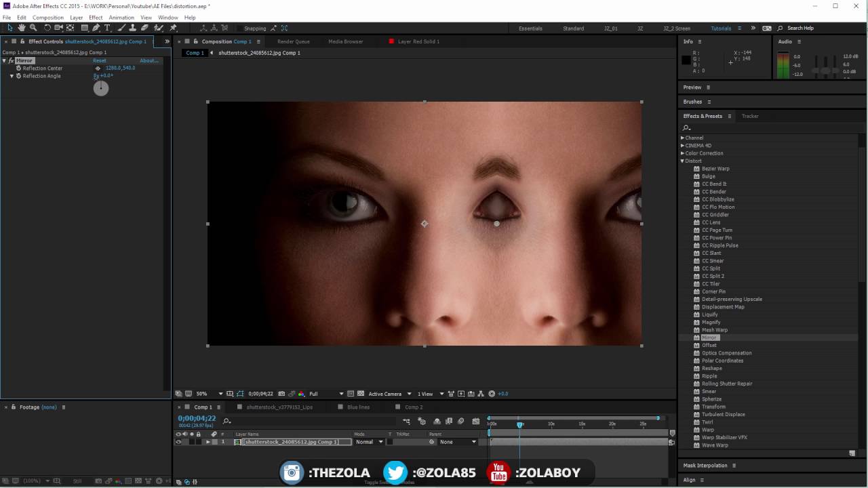Select the Mirror effect in Distort list
This screenshot has width=868, height=488.
[x=709, y=338]
